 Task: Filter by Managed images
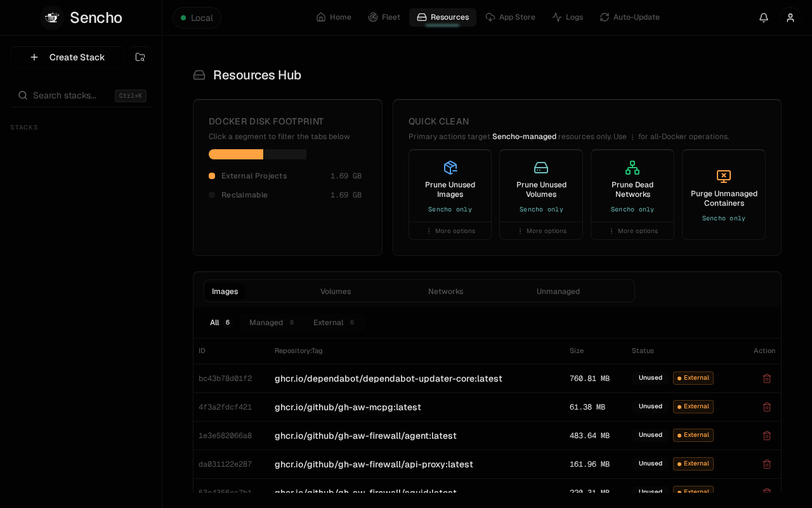pyautogui.click(x=272, y=323)
